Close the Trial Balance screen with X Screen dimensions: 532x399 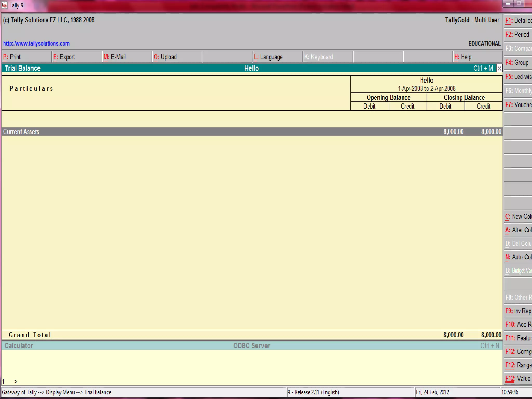[499, 68]
